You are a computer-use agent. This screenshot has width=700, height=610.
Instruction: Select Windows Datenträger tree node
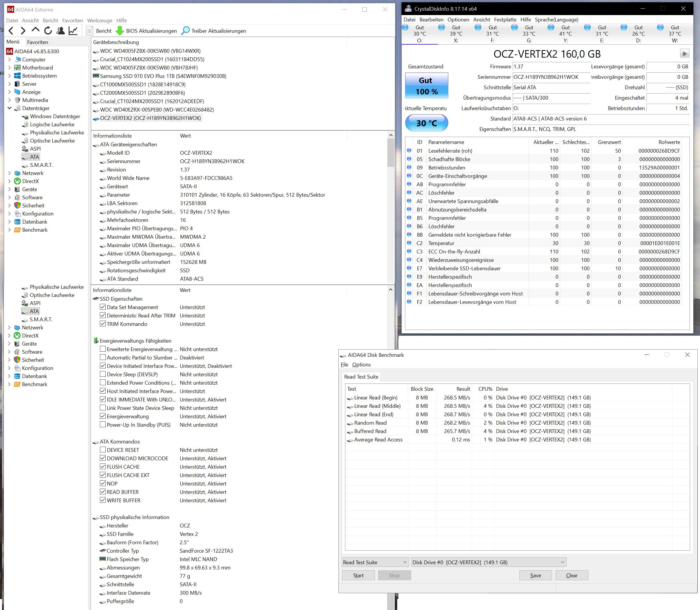click(55, 116)
